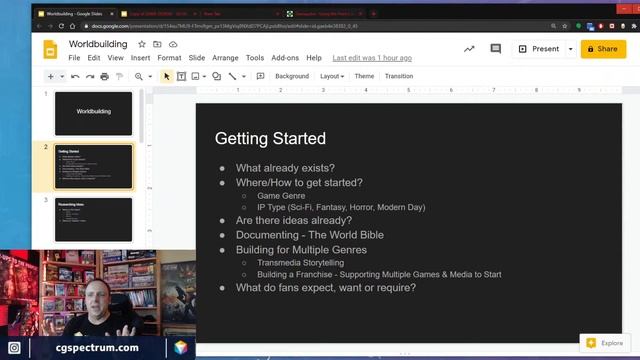640x360 pixels.
Task: Open the Add-ons menu
Action: tap(285, 58)
